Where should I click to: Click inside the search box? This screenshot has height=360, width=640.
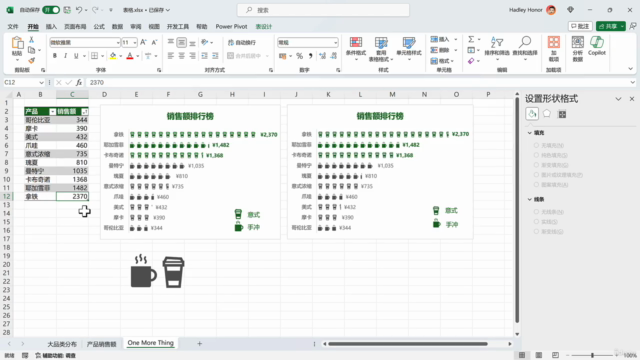(x=323, y=10)
